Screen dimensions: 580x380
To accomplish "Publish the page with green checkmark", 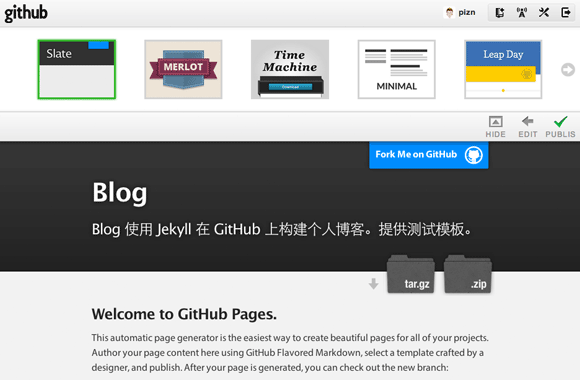I will tap(560, 127).
